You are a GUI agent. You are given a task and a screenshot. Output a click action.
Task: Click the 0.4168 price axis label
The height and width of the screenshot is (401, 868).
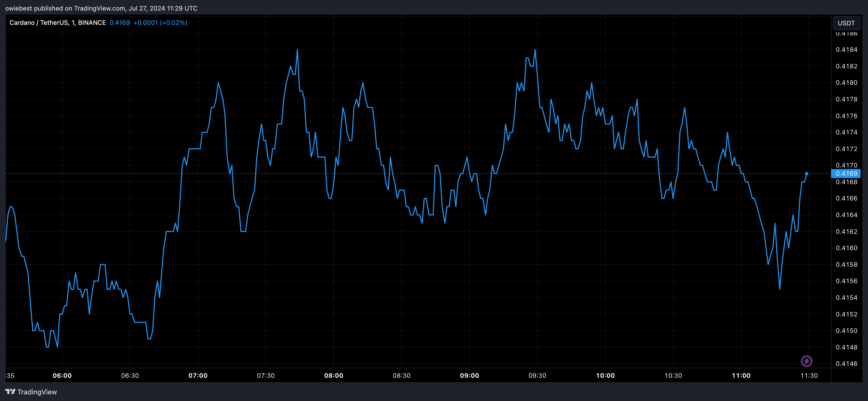[846, 182]
